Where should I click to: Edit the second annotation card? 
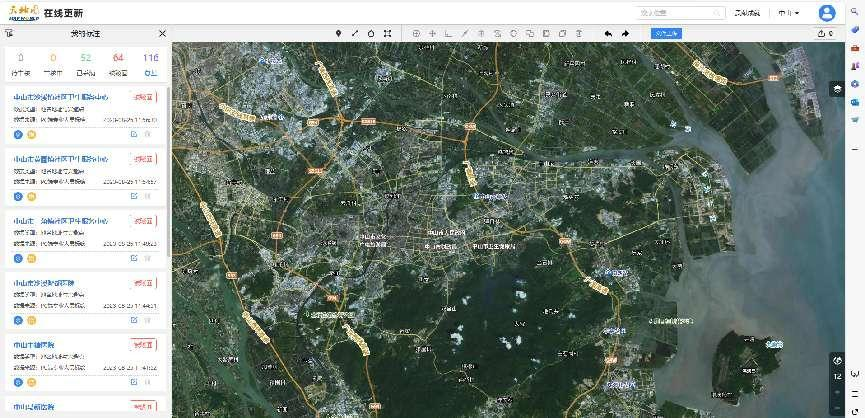point(134,196)
